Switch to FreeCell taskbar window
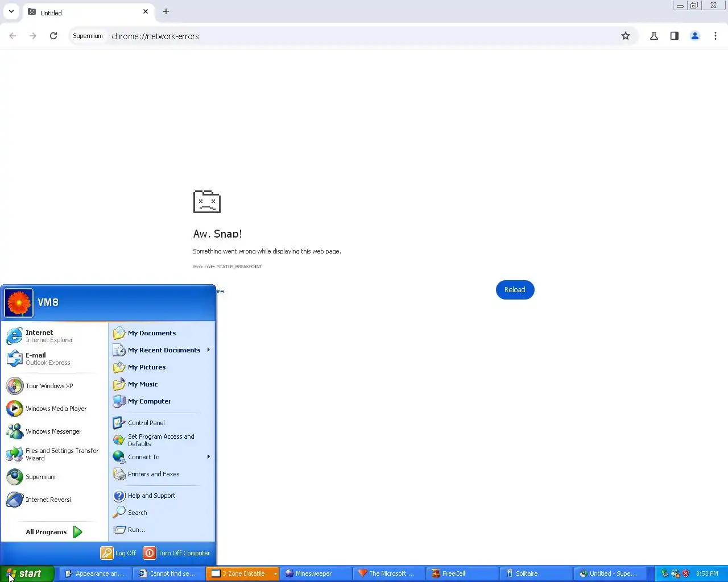 pos(462,573)
